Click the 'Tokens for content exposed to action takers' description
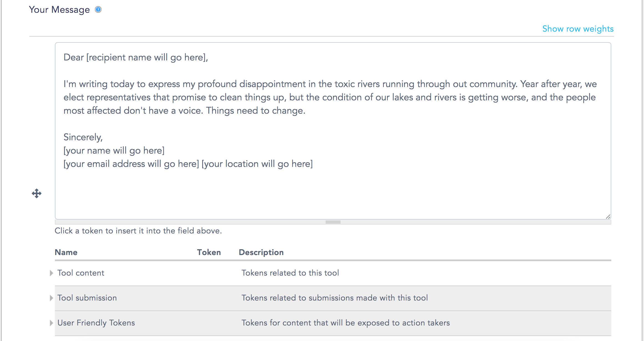644x341 pixels. coord(346,323)
